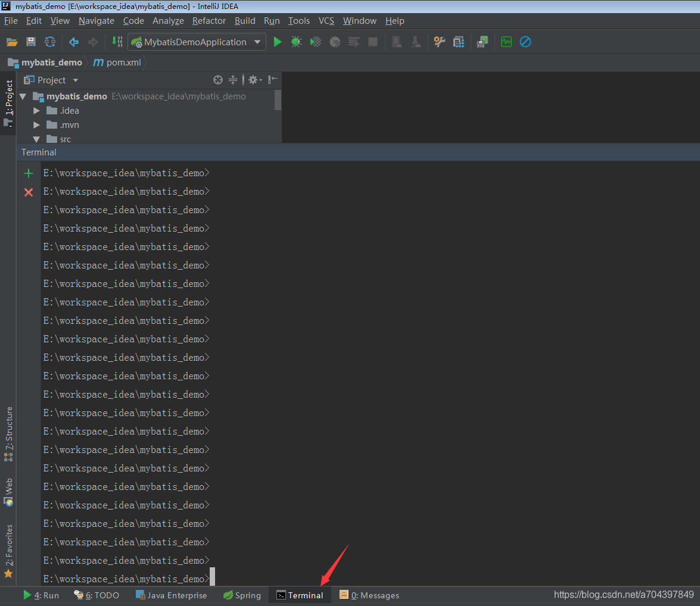Screen dimensions: 700x606
Task: Click Project tree vertical scrollbar
Action: (278, 100)
